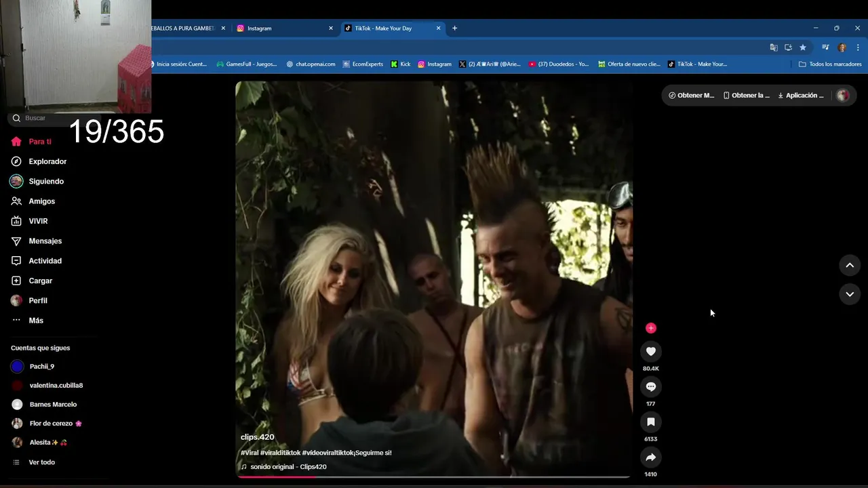Screen dimensions: 868x488
Task: Click the #viralditiktok hashtag
Action: click(x=280, y=453)
